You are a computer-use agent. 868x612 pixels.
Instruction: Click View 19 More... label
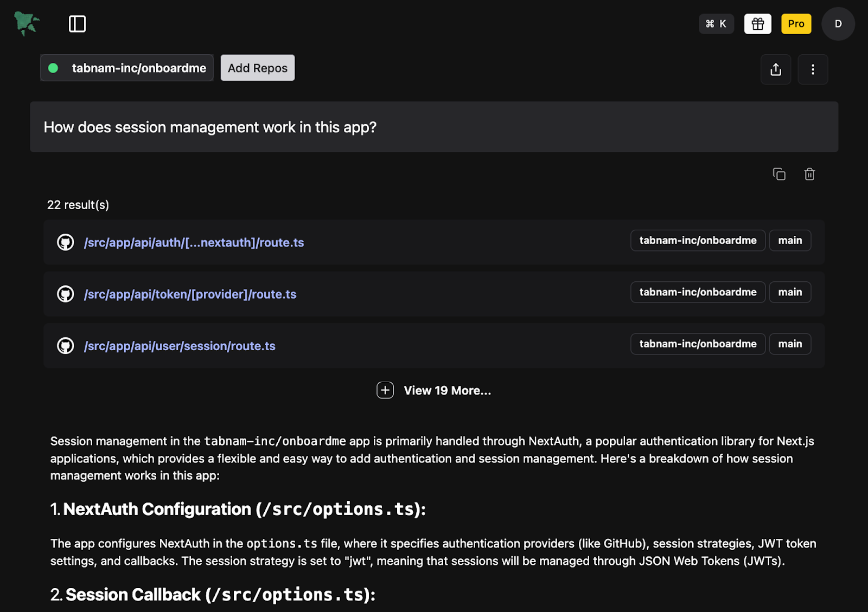pyautogui.click(x=448, y=391)
